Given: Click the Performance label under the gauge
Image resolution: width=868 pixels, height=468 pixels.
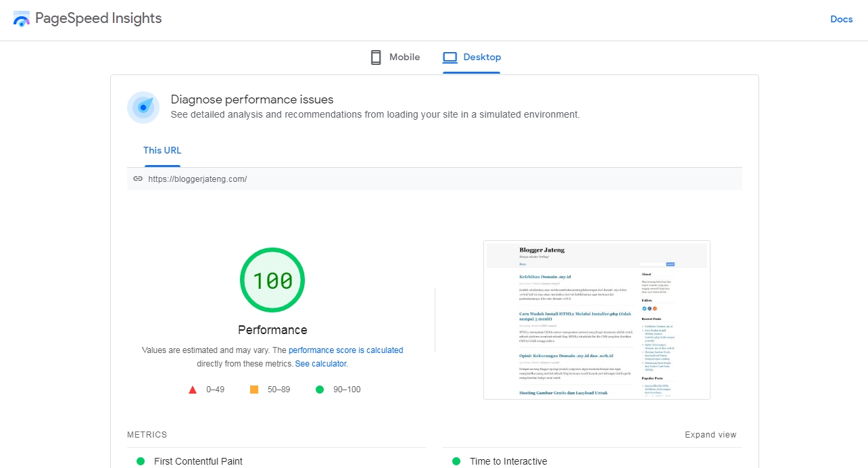Looking at the screenshot, I should (x=272, y=330).
